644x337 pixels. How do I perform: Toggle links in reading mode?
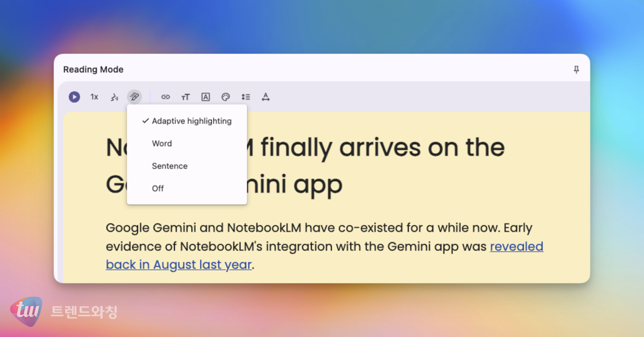coord(166,97)
